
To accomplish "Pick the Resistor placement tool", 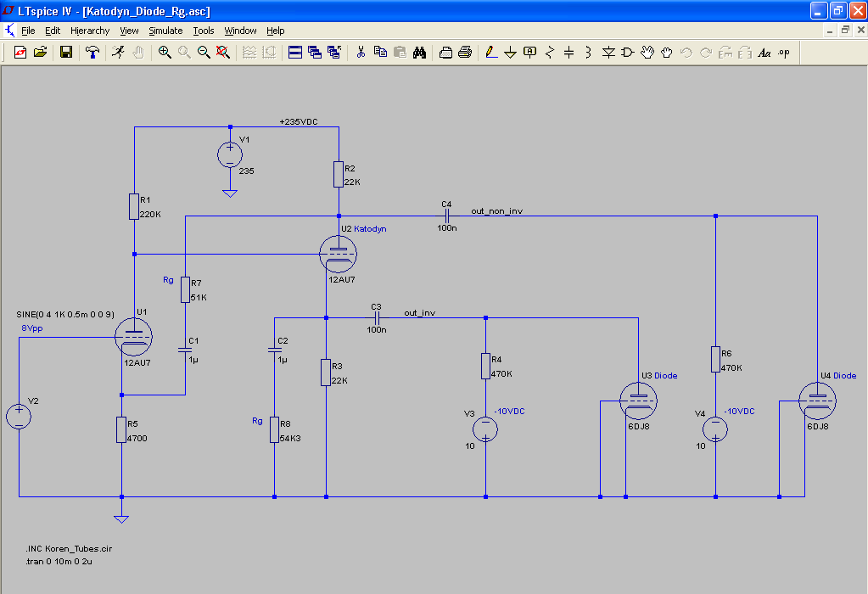I will coord(550,53).
